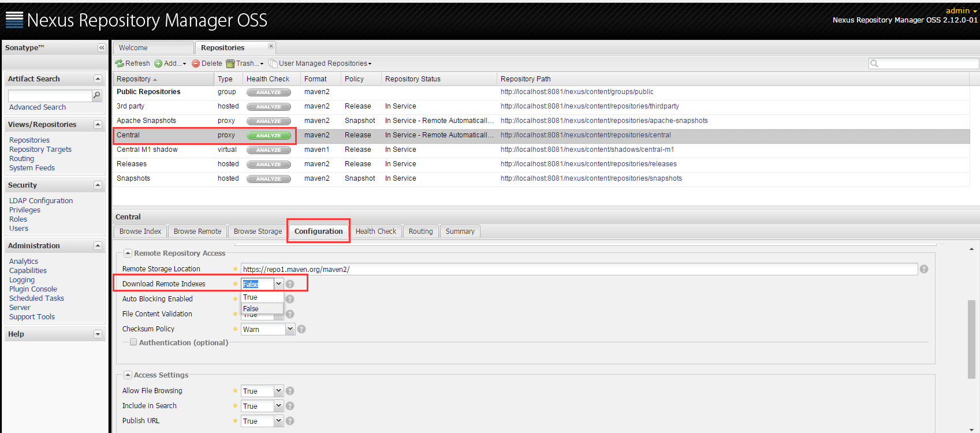Click the configuration panel vertical scrollbar
This screenshot has width=980, height=433.
[x=971, y=339]
